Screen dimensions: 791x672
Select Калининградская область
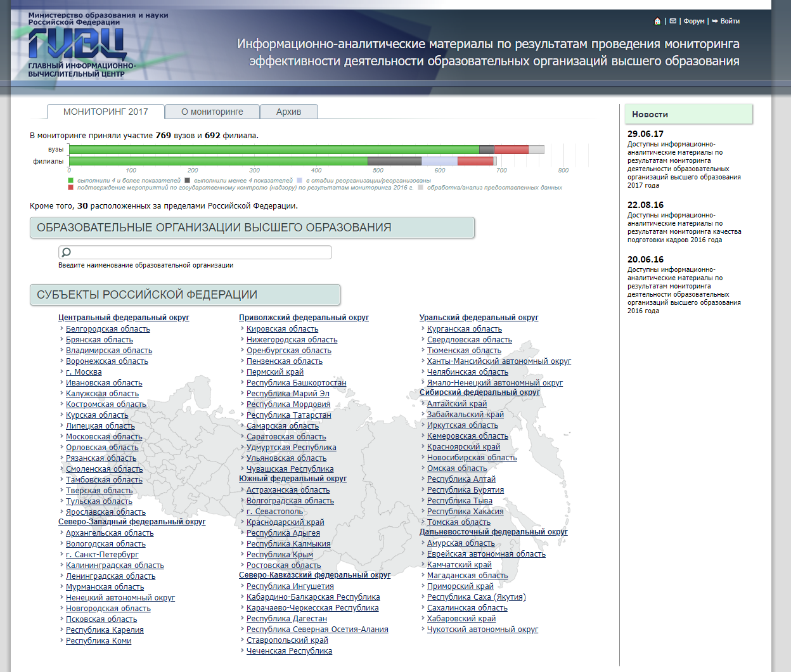click(x=115, y=565)
